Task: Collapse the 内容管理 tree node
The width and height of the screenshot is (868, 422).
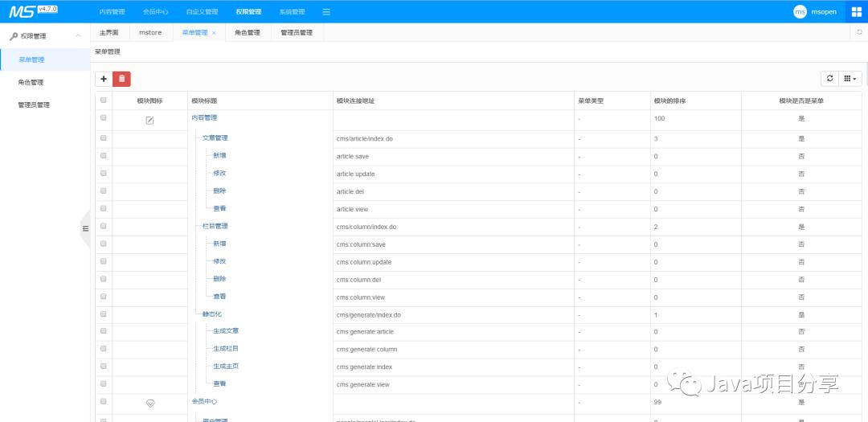Action: click(x=204, y=118)
